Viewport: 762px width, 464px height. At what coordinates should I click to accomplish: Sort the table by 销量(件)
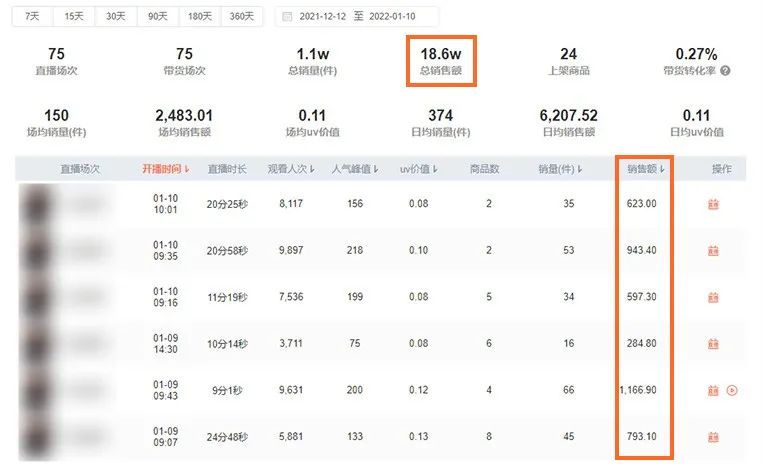560,169
